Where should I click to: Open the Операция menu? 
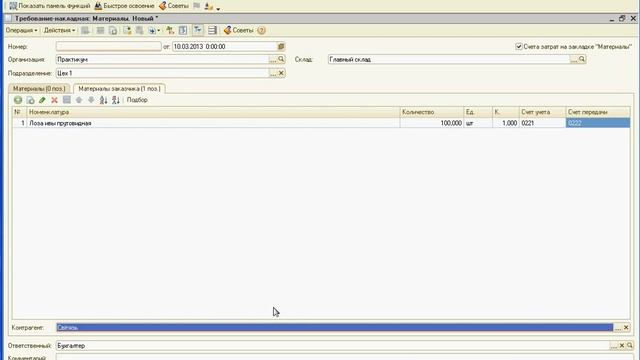point(21,30)
